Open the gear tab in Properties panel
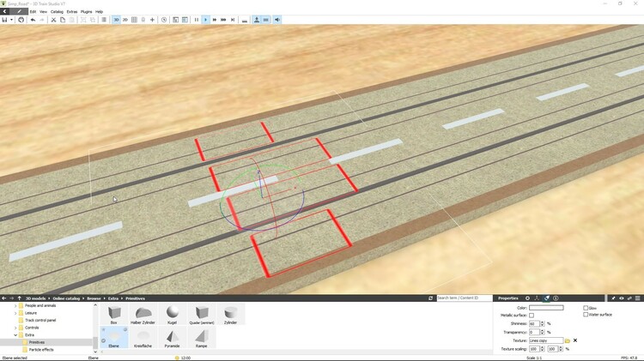The height and width of the screenshot is (361, 644). pyautogui.click(x=527, y=298)
